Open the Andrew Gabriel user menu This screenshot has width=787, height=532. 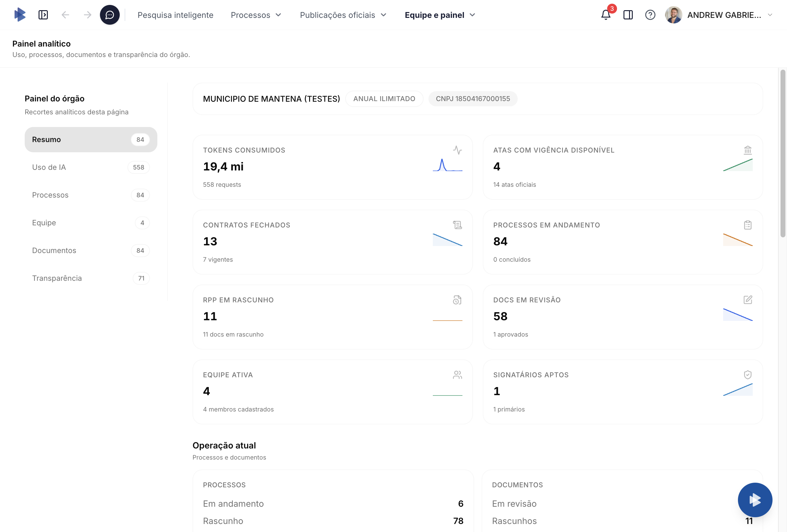(x=724, y=15)
